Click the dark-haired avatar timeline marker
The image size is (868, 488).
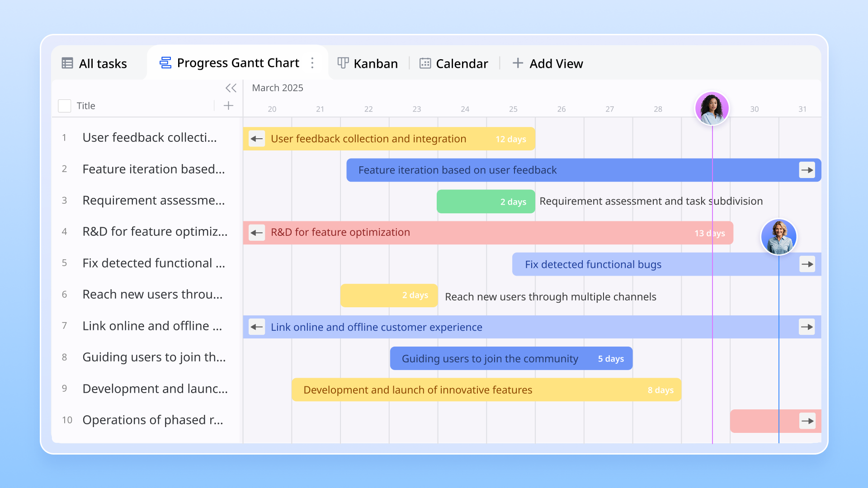coord(712,108)
